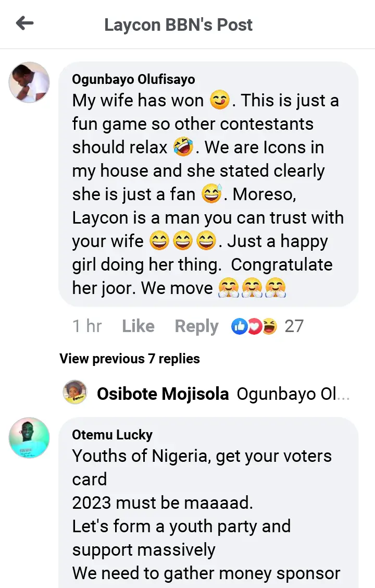
Task: Click the red heart reaction icon
Action: pos(254,327)
